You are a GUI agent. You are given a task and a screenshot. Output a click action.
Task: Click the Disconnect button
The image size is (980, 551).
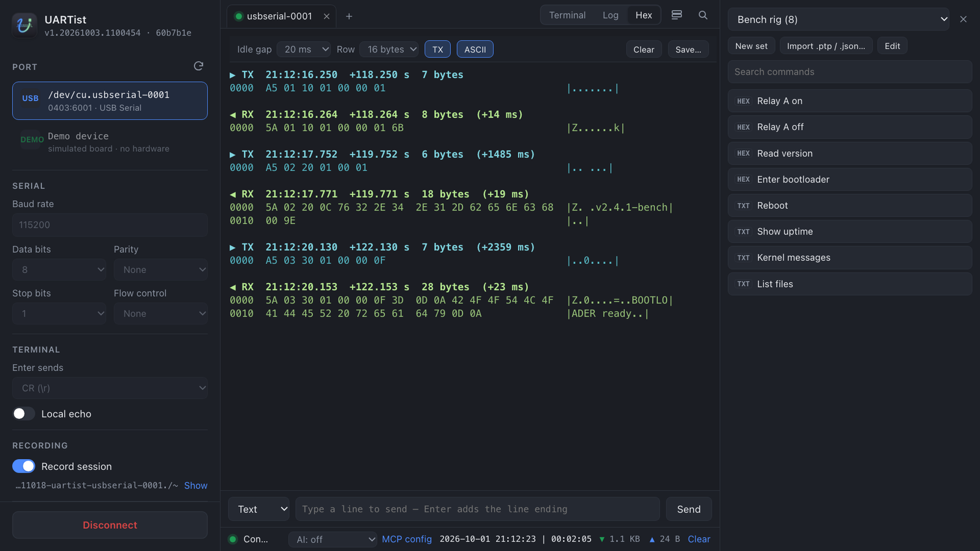click(x=110, y=525)
